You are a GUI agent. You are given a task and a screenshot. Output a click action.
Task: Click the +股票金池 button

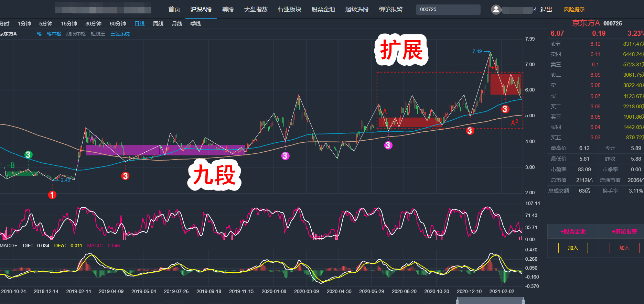click(573, 231)
